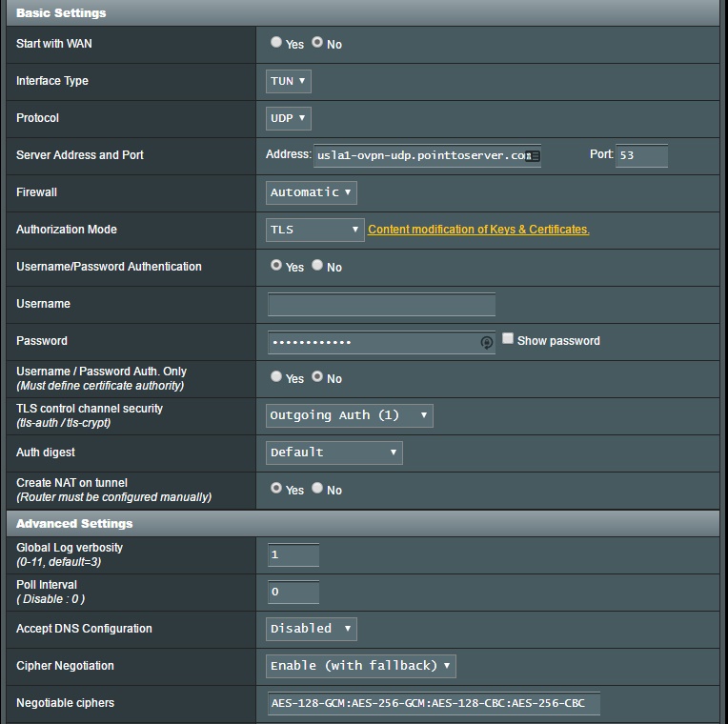The height and width of the screenshot is (724, 728).
Task: Expand the TLS control channel security dropdown
Action: pos(349,415)
